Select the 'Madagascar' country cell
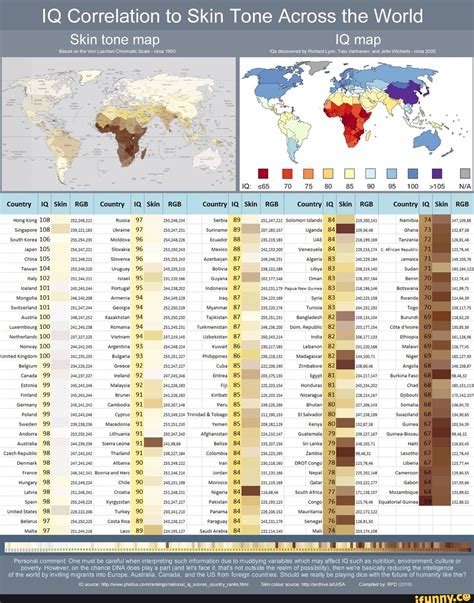 coord(308,356)
